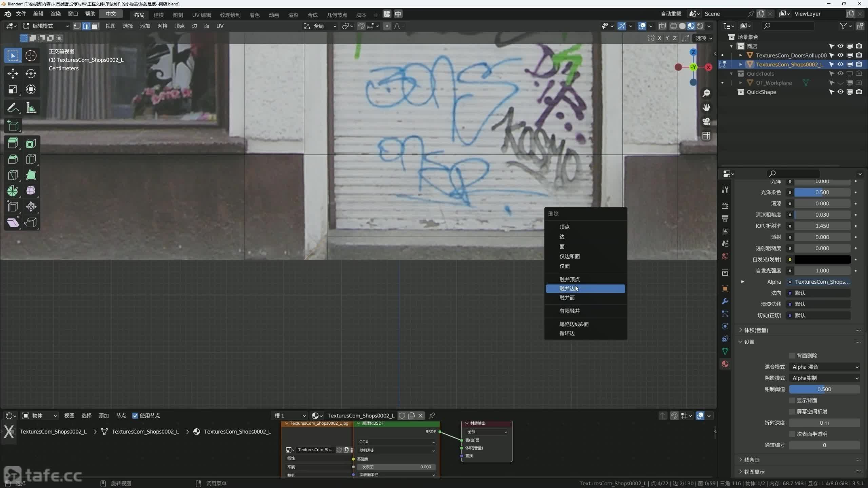
Task: Select the Shrink/Fatten tool
Action: click(31, 207)
